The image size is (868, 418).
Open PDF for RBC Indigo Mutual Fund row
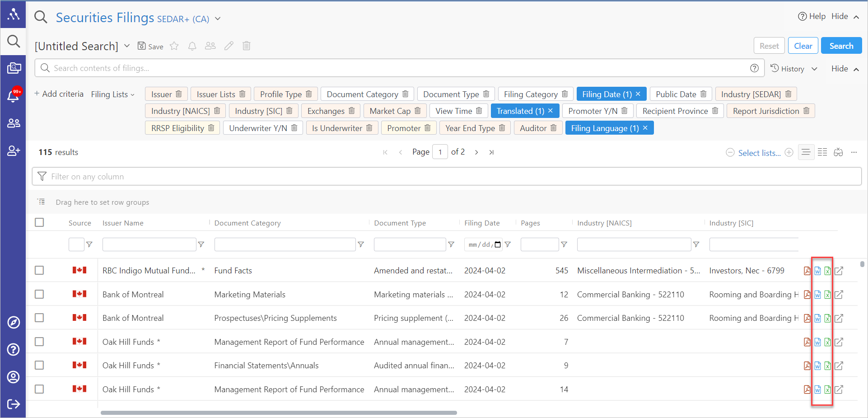tap(807, 271)
